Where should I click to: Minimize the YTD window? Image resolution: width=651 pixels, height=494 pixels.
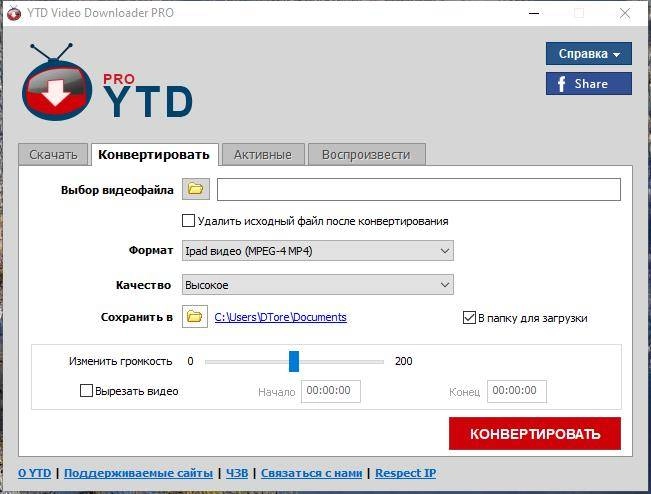[534, 13]
